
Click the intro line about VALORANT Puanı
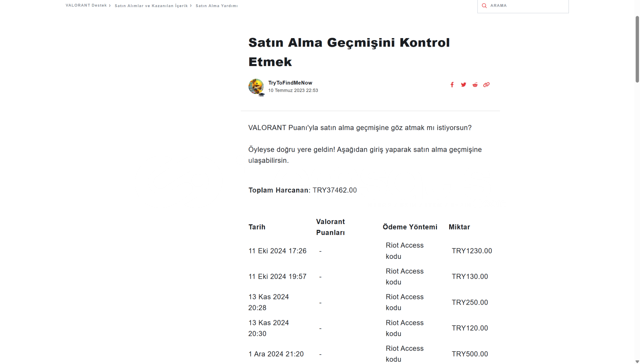click(x=360, y=128)
